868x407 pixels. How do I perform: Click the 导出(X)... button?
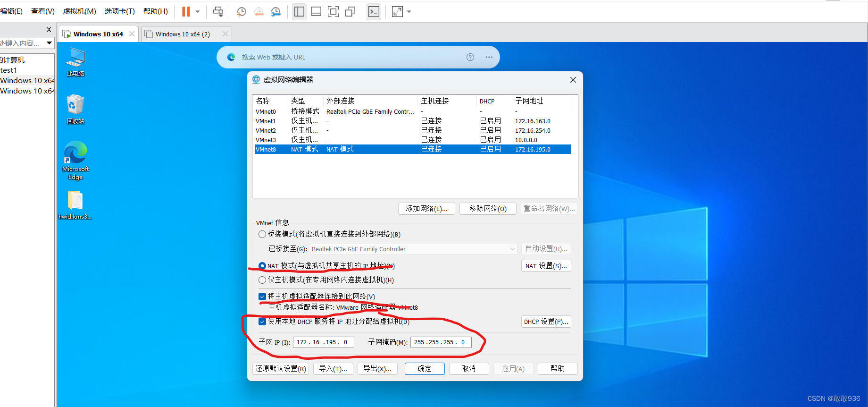(x=377, y=369)
